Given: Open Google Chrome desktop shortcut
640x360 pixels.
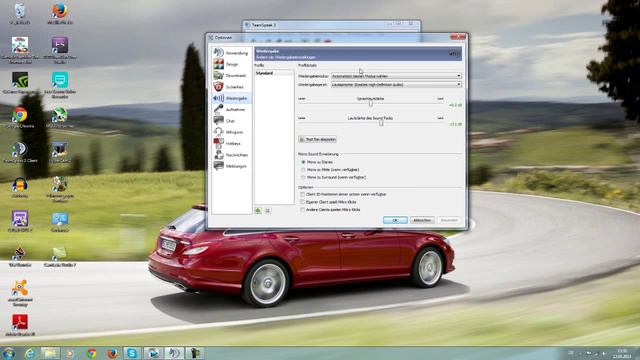Looking at the screenshot, I should [x=20, y=118].
